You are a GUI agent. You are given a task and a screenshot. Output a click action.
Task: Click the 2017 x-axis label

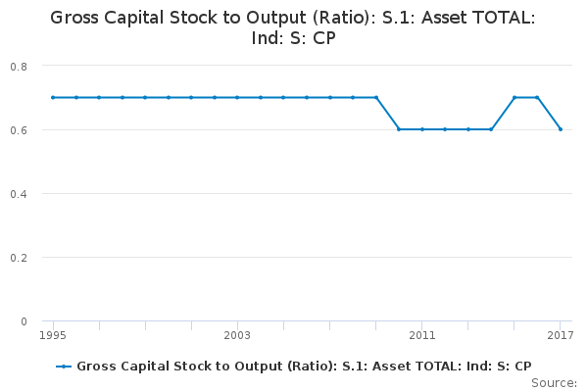[560, 335]
